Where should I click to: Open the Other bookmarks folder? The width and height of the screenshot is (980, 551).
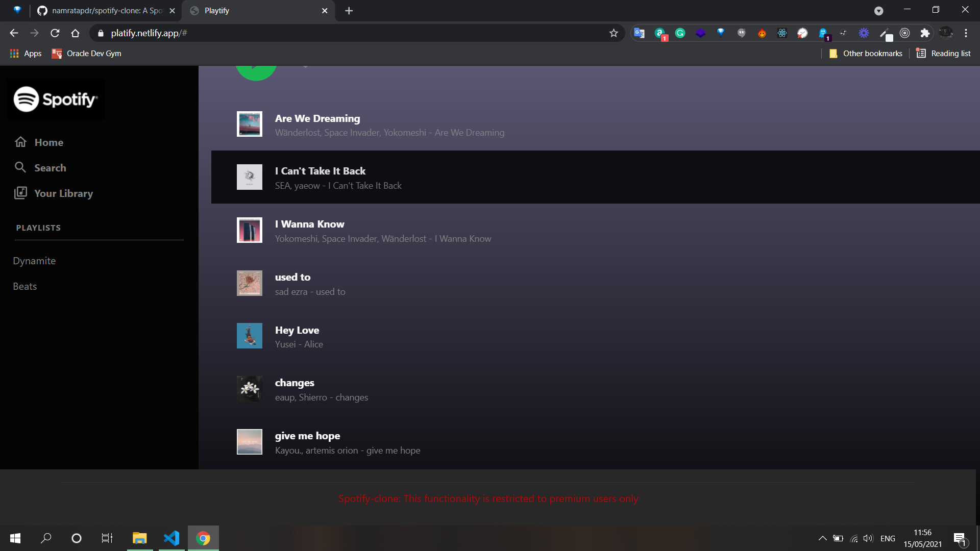(866, 54)
